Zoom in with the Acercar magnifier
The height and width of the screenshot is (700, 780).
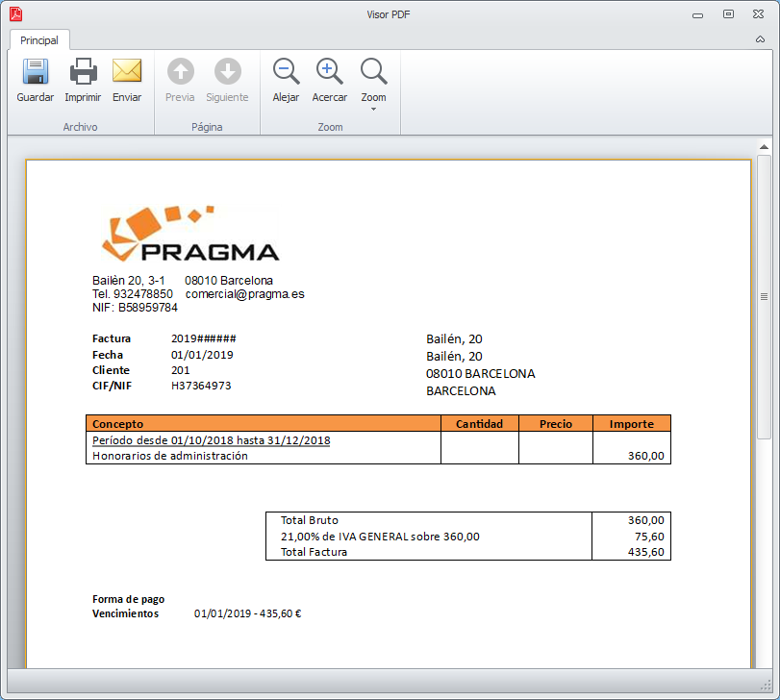point(329,71)
